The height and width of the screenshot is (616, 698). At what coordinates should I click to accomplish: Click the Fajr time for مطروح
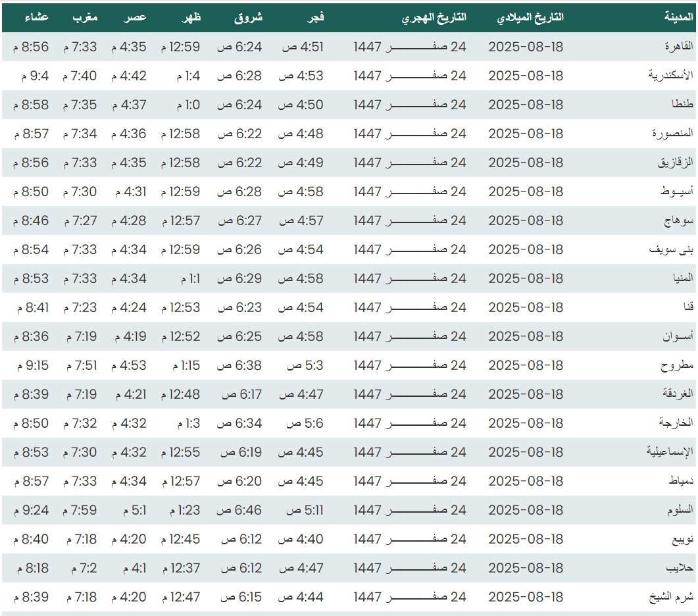[x=305, y=365]
